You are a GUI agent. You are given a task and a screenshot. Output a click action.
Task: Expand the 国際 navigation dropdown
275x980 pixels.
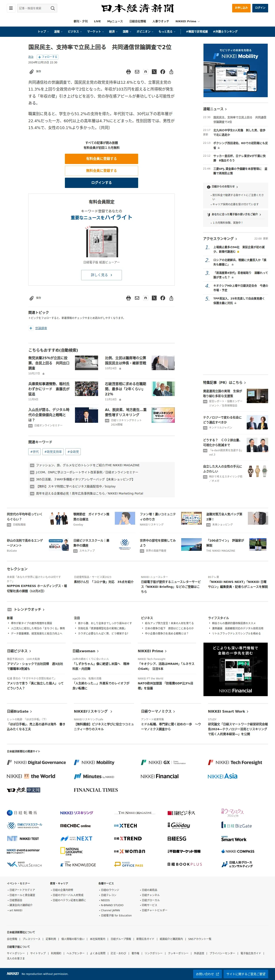[x=127, y=32]
